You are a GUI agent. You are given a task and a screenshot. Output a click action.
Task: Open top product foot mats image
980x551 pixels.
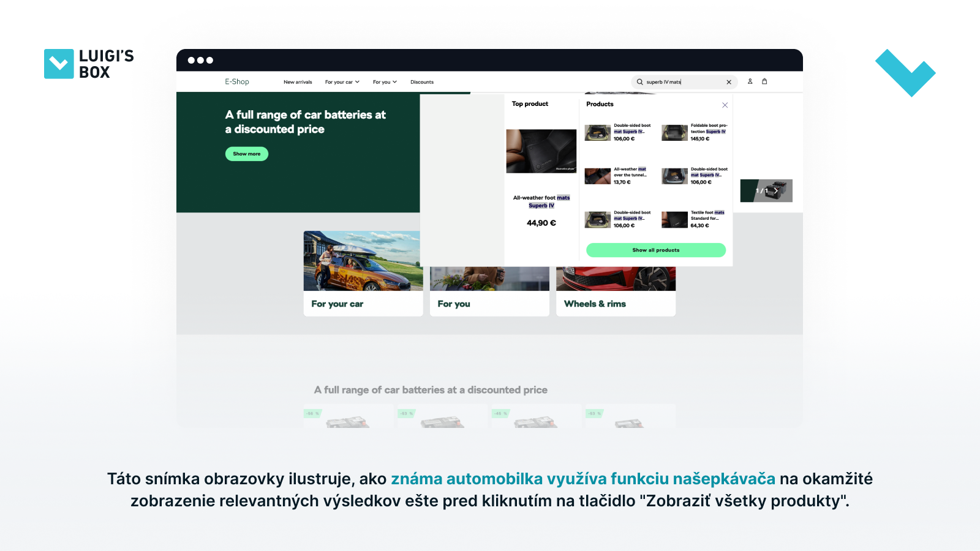541,151
